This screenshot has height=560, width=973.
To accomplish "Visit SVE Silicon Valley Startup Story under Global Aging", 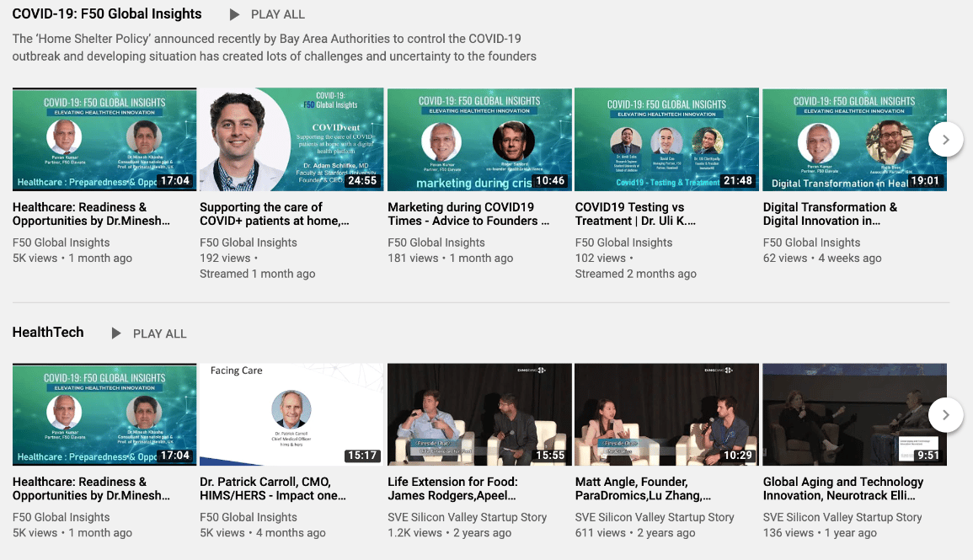I will [842, 517].
